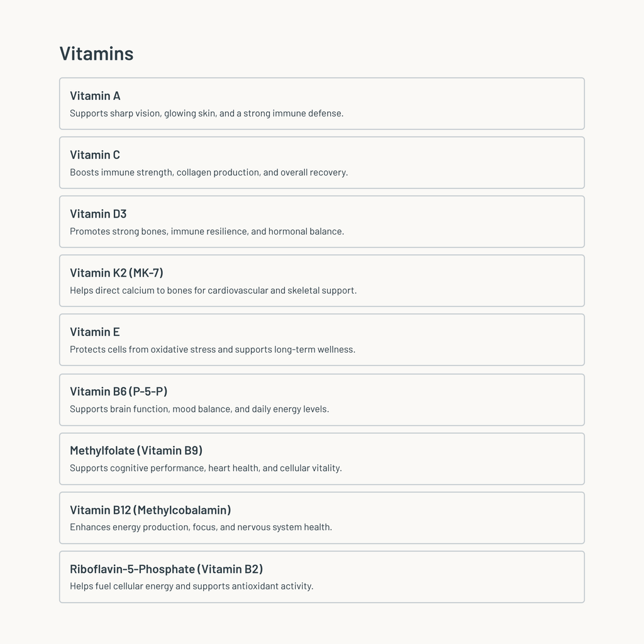644x644 pixels.
Task: Click the 'Supports sharp vision' description text
Action: point(206,113)
